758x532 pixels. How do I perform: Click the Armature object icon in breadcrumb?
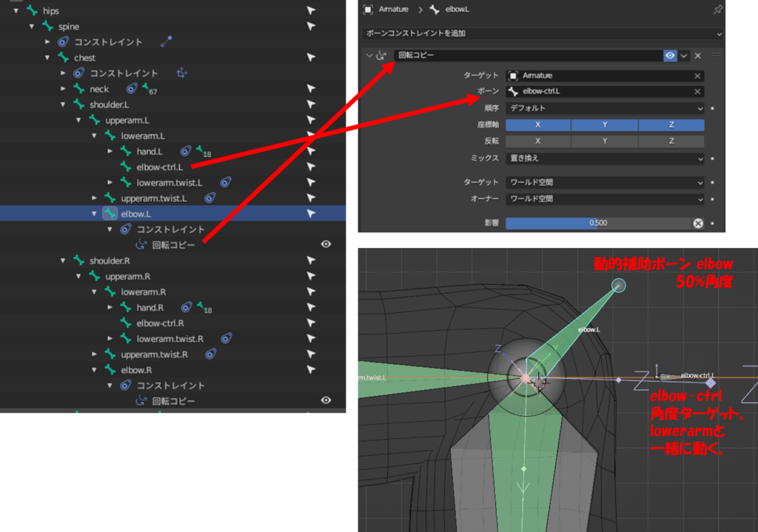pos(368,10)
